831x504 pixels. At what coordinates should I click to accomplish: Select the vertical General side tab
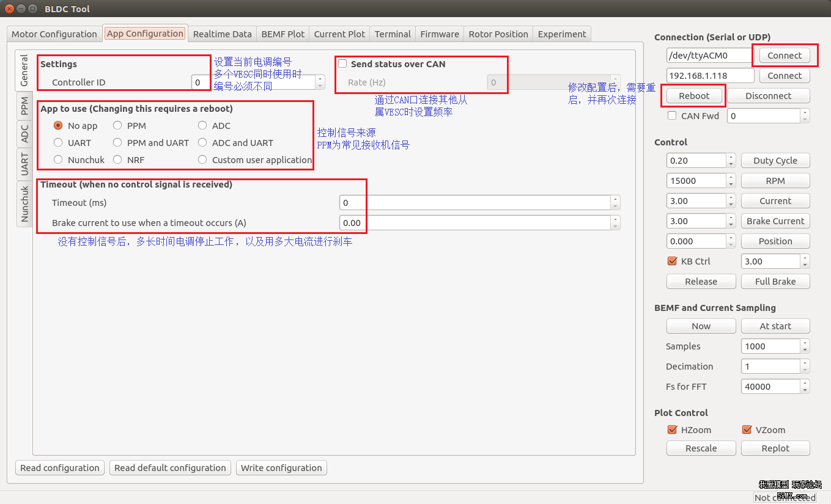(24, 70)
